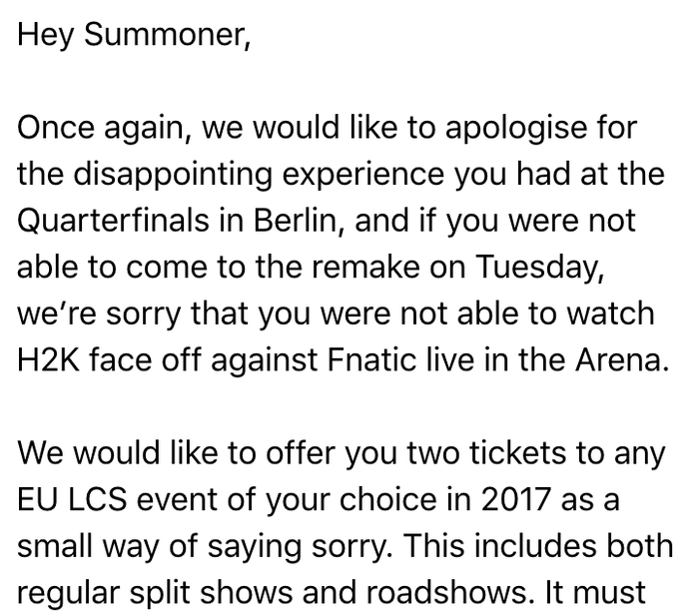Click the word 'Tuesday' in the email
Screen dimensions: 694x616
[x=539, y=269]
